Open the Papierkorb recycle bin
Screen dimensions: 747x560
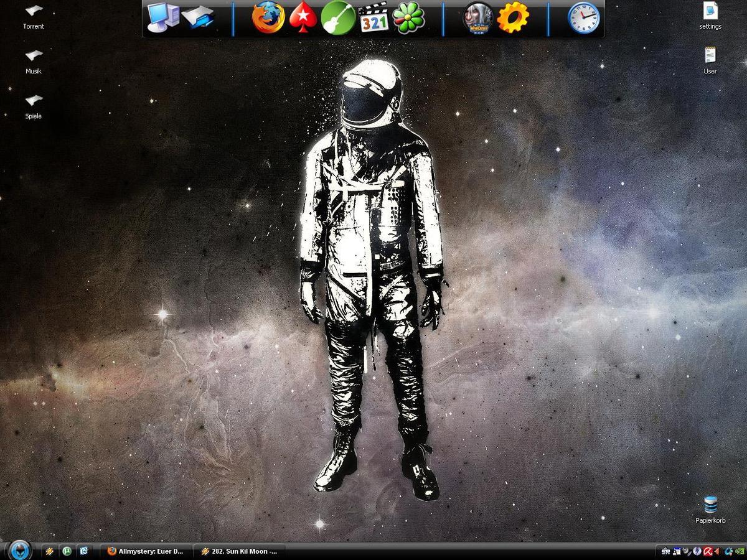pos(710,505)
